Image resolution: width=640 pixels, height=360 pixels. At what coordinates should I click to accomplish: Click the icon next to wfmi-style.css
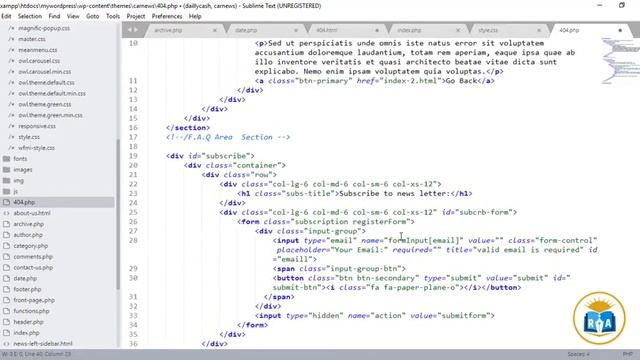[x=11, y=148]
